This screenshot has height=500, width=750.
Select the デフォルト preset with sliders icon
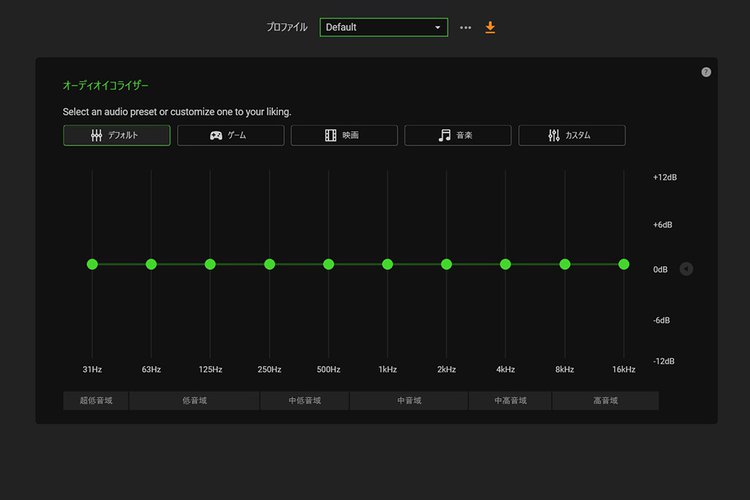coord(117,135)
